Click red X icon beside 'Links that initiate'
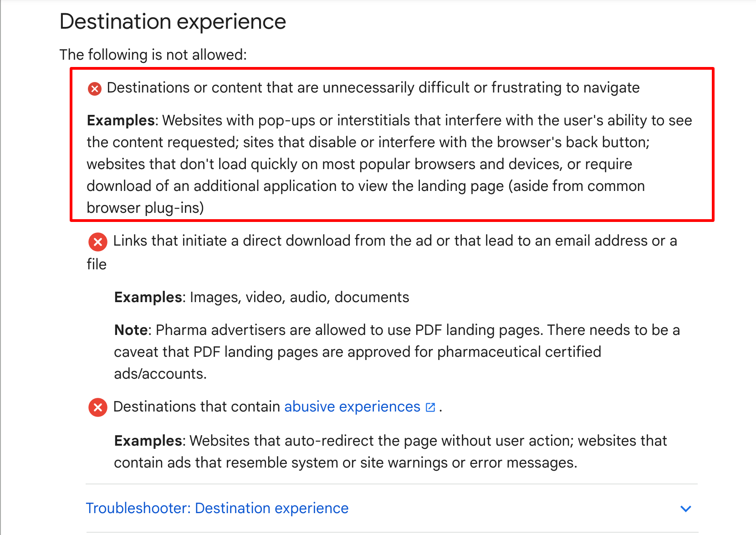The image size is (756, 535). click(98, 242)
